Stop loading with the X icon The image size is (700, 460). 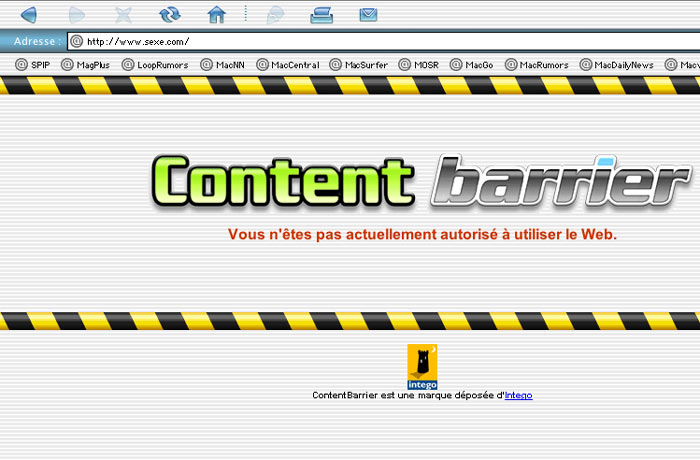point(124,16)
